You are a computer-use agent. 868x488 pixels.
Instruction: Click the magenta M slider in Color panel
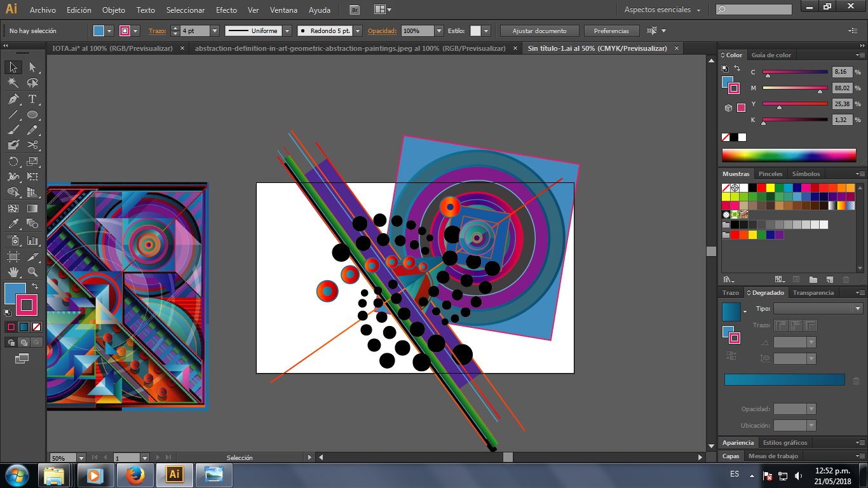point(795,88)
